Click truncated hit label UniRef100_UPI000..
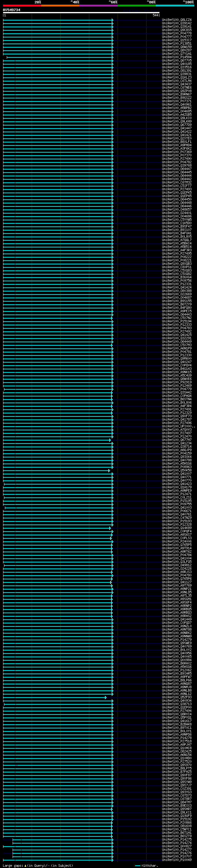 pos(178,426)
